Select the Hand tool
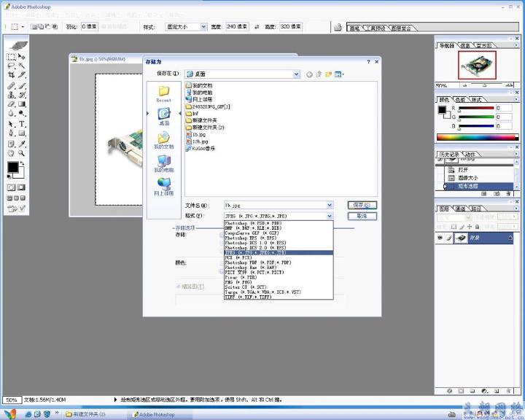The width and height of the screenshot is (525, 420). pos(12,153)
